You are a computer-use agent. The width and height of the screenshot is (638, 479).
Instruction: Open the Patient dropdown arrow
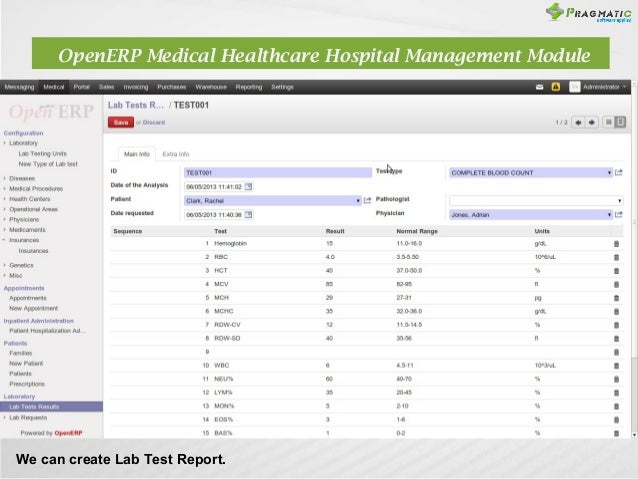coord(358,201)
